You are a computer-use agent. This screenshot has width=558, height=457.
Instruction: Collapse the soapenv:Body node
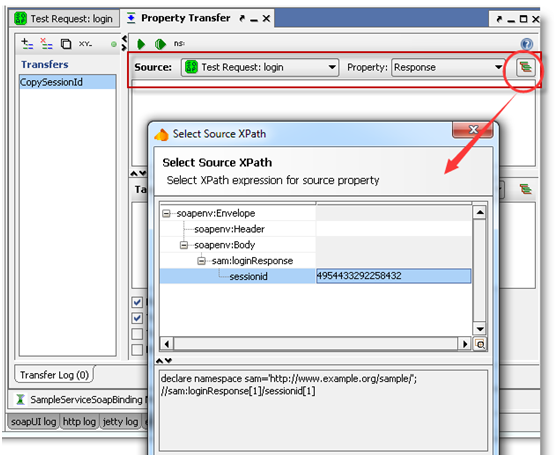point(184,245)
